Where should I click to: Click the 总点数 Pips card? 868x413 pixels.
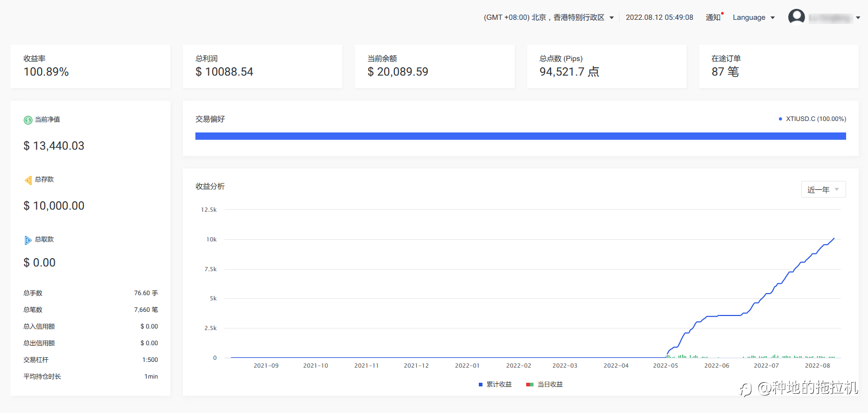[x=606, y=66]
